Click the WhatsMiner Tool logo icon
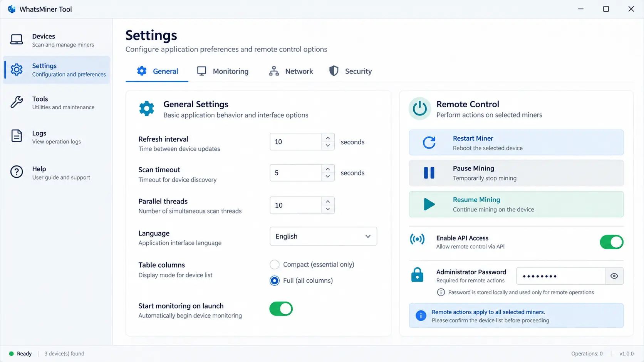This screenshot has width=644, height=362. 12,9
